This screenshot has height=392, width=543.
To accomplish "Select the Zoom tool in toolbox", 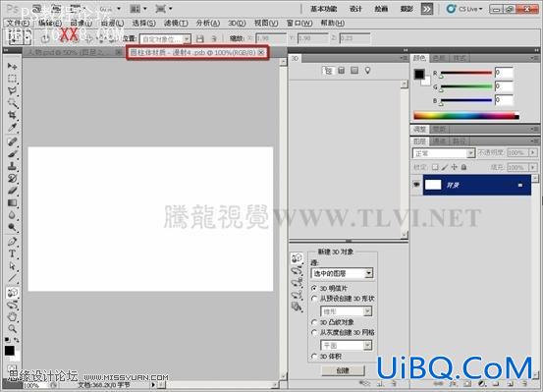I will (x=13, y=328).
